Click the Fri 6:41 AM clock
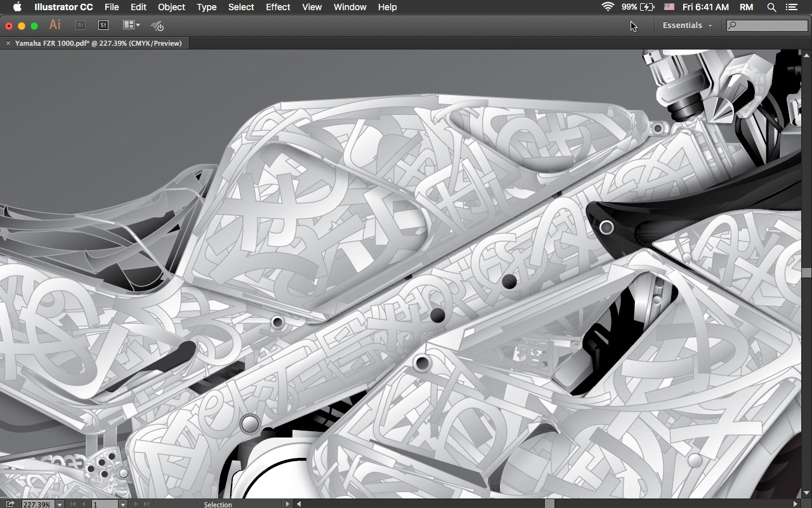The image size is (812, 508). [x=705, y=7]
